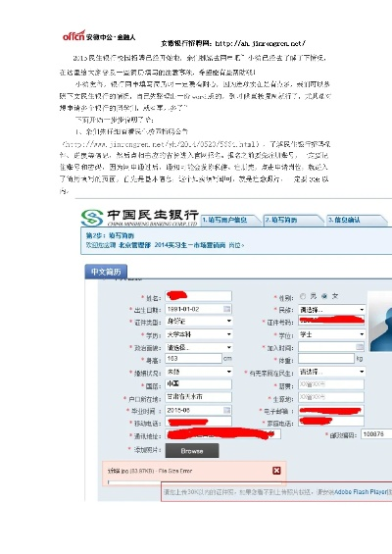Open the Adobe Flash Player link

pyautogui.click(x=361, y=492)
